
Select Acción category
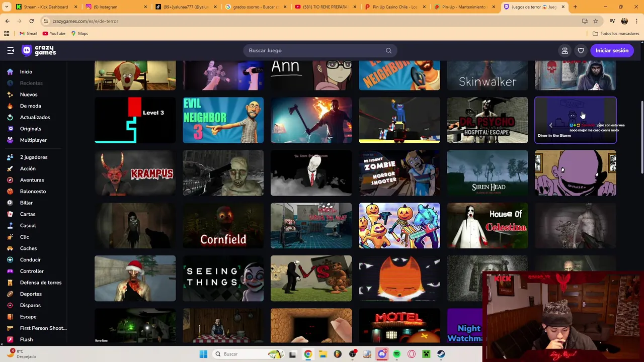(x=28, y=168)
